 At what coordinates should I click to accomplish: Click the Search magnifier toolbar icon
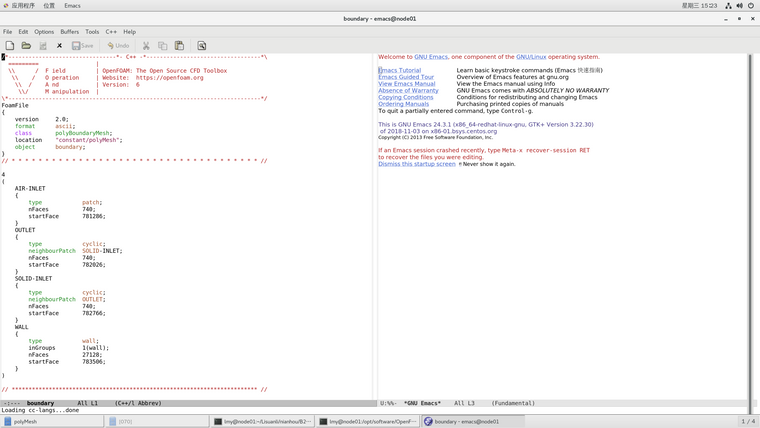(x=201, y=46)
